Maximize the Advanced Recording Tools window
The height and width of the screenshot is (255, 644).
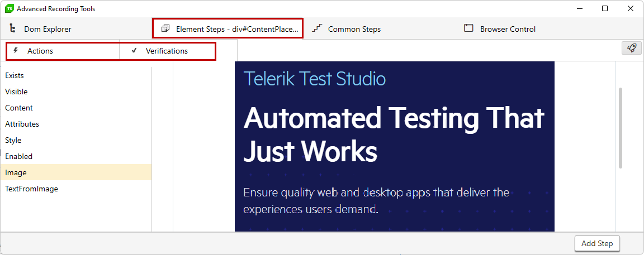point(605,8)
